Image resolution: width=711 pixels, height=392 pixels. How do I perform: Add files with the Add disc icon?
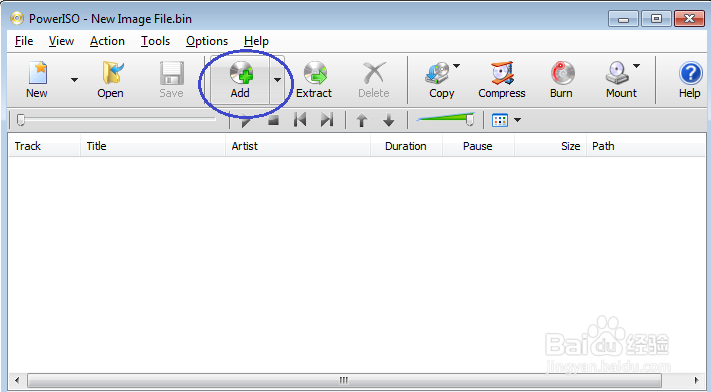point(240,73)
